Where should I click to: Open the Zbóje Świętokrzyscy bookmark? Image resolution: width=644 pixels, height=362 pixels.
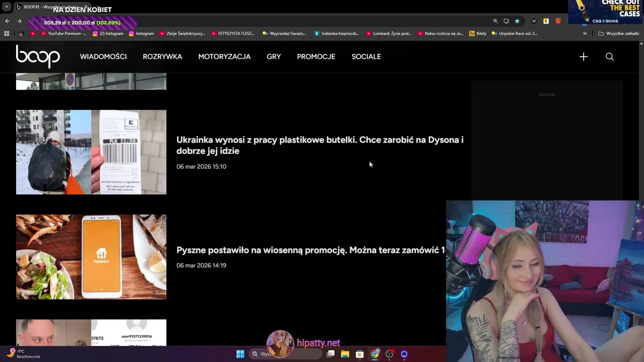click(182, 34)
